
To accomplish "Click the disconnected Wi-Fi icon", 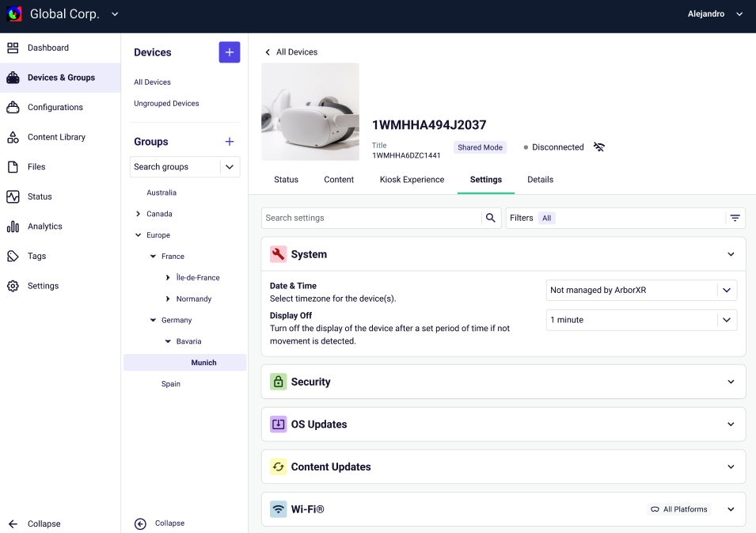I will [598, 147].
